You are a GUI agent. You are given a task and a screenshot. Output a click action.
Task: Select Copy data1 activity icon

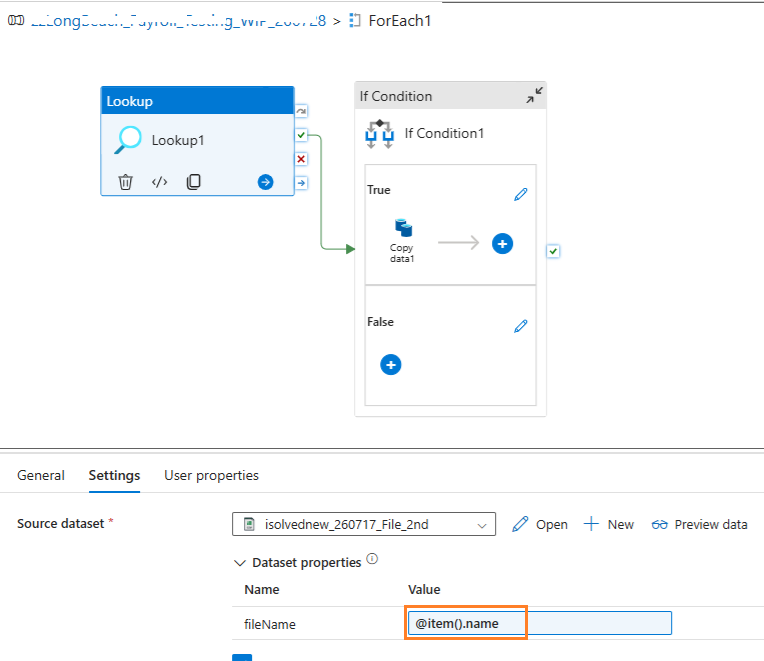pos(403,228)
